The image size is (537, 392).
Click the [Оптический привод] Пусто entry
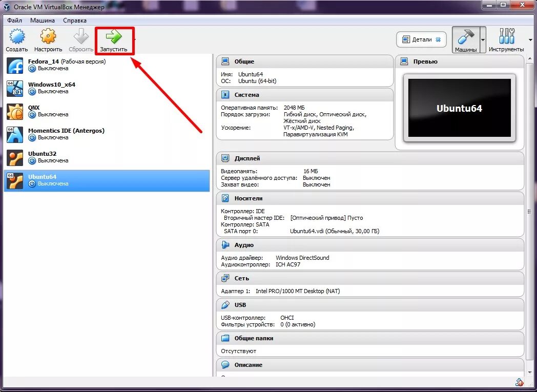coord(326,218)
